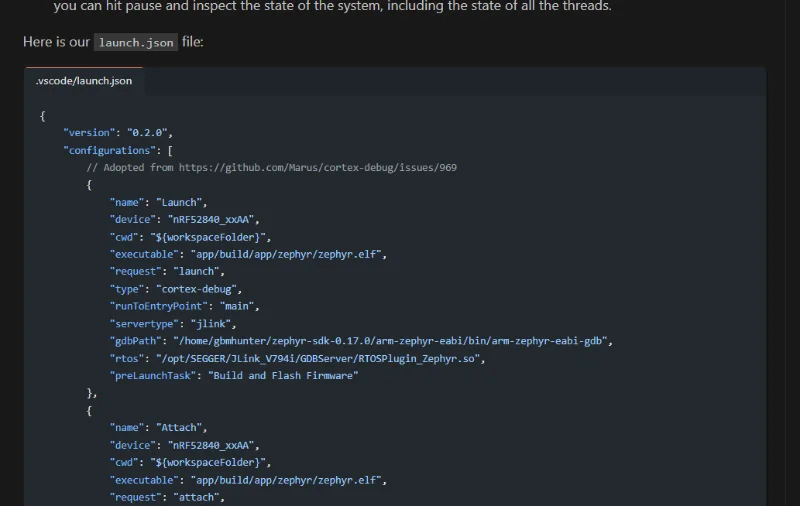The height and width of the screenshot is (506, 800).
Task: Click the first "${workspaceFolder}" cwd value
Action: point(208,237)
